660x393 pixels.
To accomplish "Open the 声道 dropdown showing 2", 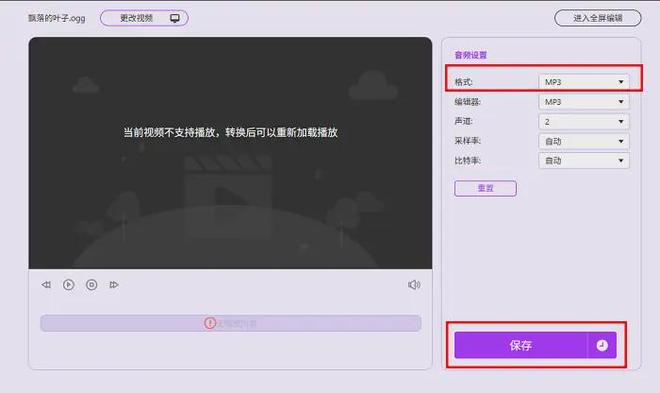I will coord(584,122).
